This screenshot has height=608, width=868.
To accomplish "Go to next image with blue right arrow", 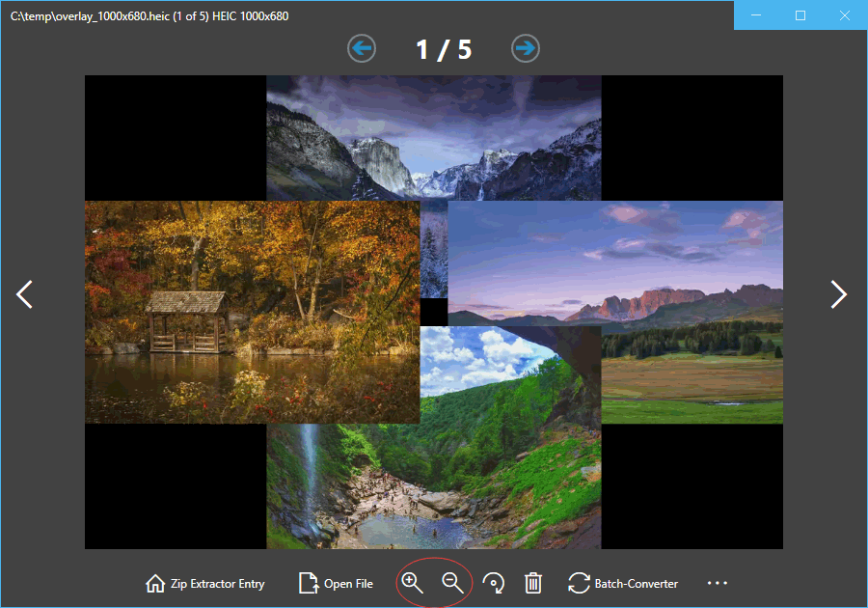I will pos(525,48).
